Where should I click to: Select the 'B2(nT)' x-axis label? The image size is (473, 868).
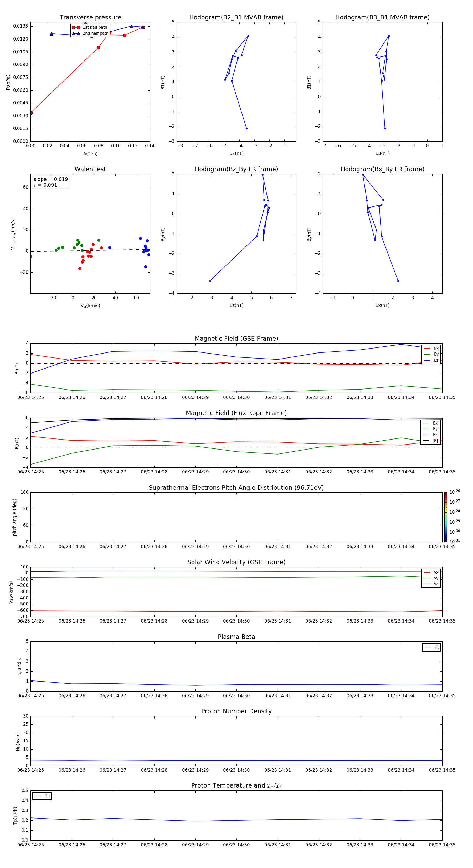(x=236, y=153)
